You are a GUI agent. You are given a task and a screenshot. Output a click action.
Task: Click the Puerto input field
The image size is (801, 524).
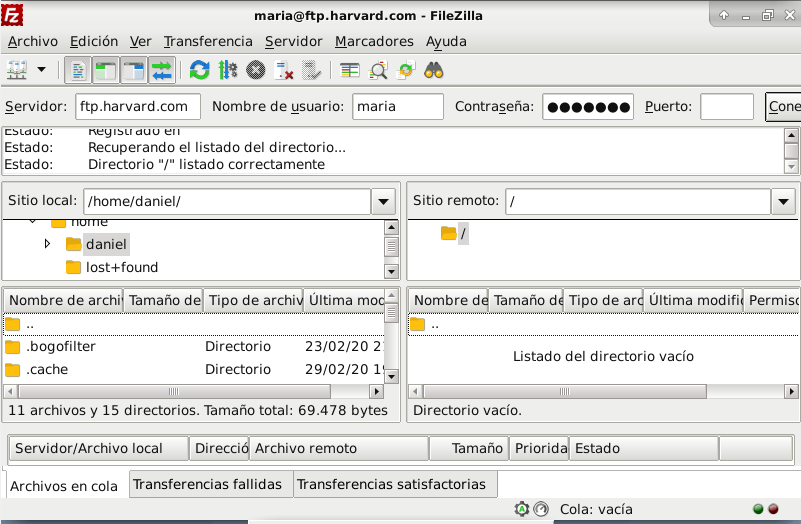tap(726, 106)
